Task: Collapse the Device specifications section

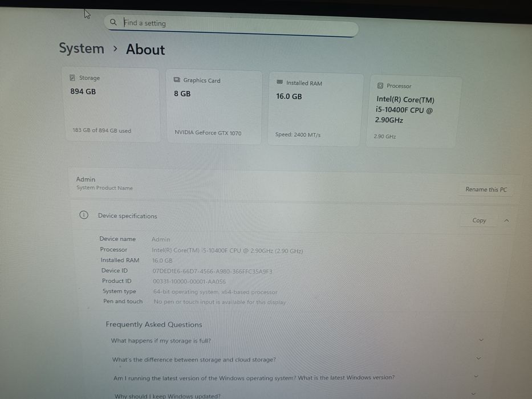Action: click(506, 221)
